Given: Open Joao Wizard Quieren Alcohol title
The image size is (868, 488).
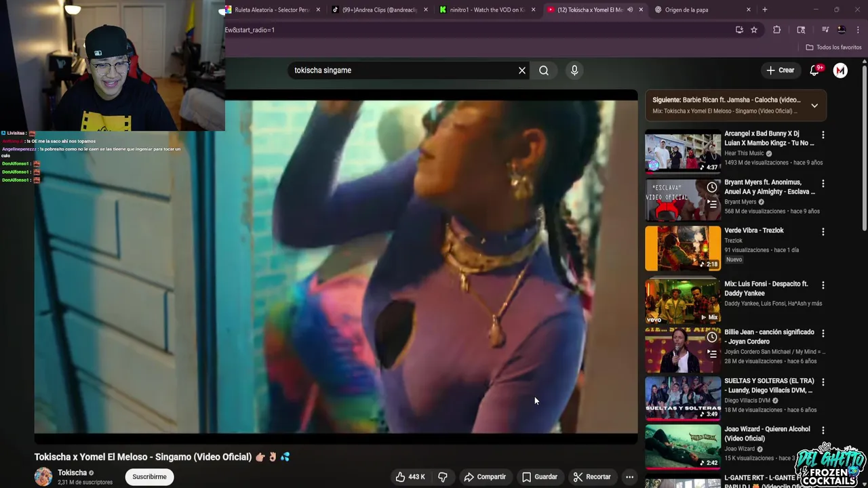Looking at the screenshot, I should pyautogui.click(x=767, y=434).
